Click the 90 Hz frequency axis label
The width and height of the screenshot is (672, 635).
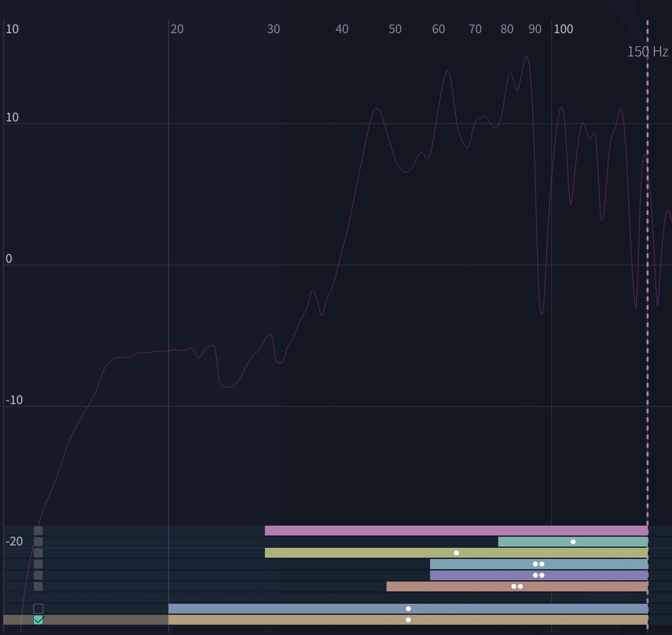pos(535,29)
